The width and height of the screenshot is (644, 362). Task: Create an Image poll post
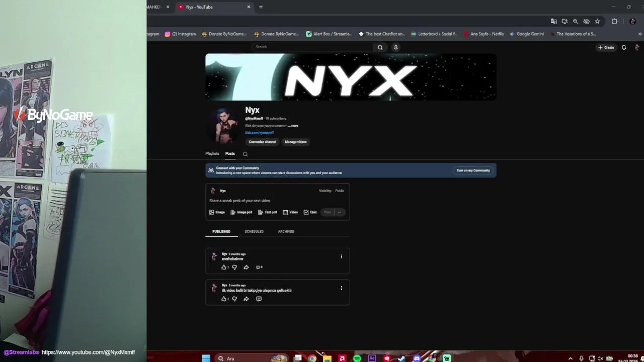(241, 212)
